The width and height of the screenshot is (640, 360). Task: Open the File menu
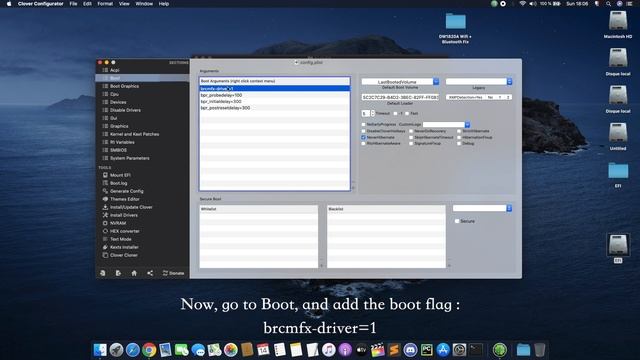(x=73, y=4)
